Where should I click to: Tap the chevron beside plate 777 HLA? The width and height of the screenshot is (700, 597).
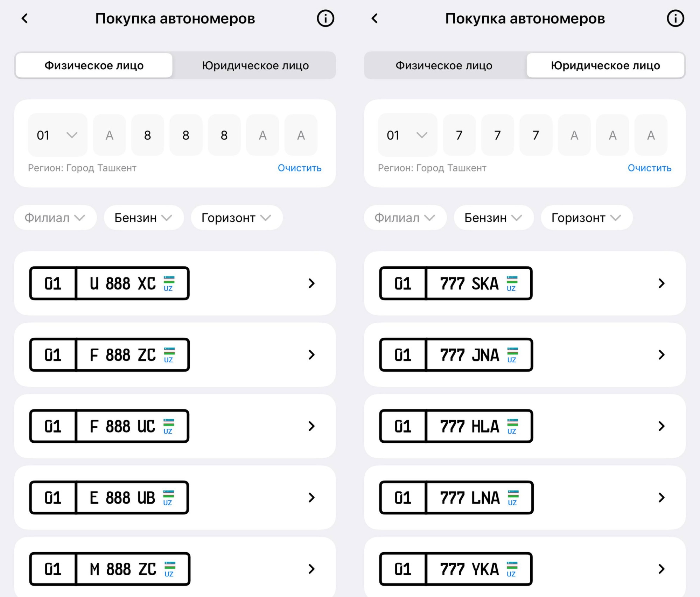click(661, 426)
